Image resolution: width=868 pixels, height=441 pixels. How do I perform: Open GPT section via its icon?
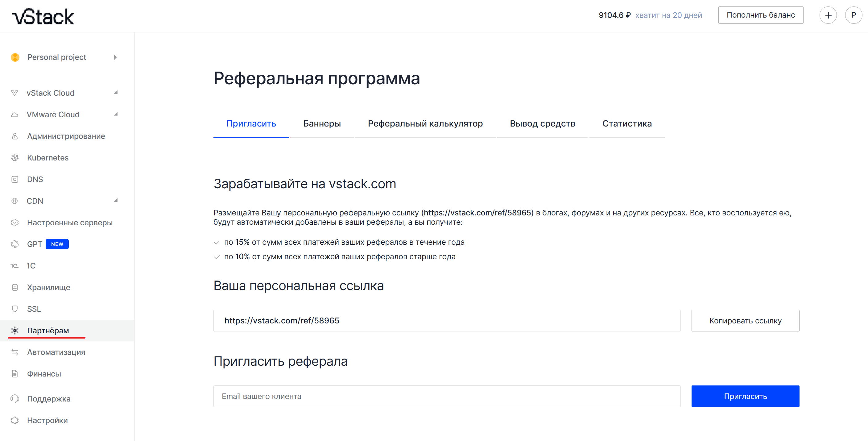click(14, 244)
